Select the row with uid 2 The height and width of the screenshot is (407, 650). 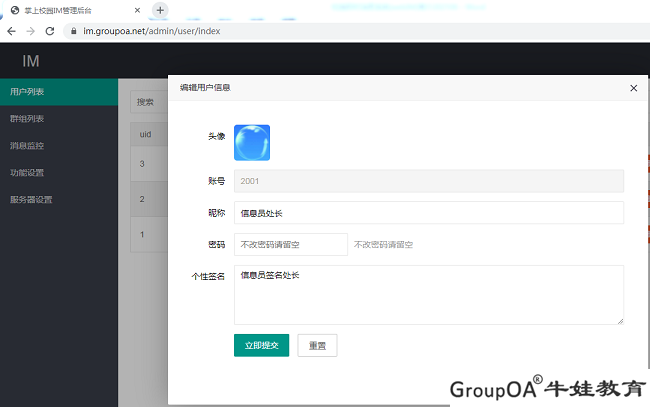149,199
